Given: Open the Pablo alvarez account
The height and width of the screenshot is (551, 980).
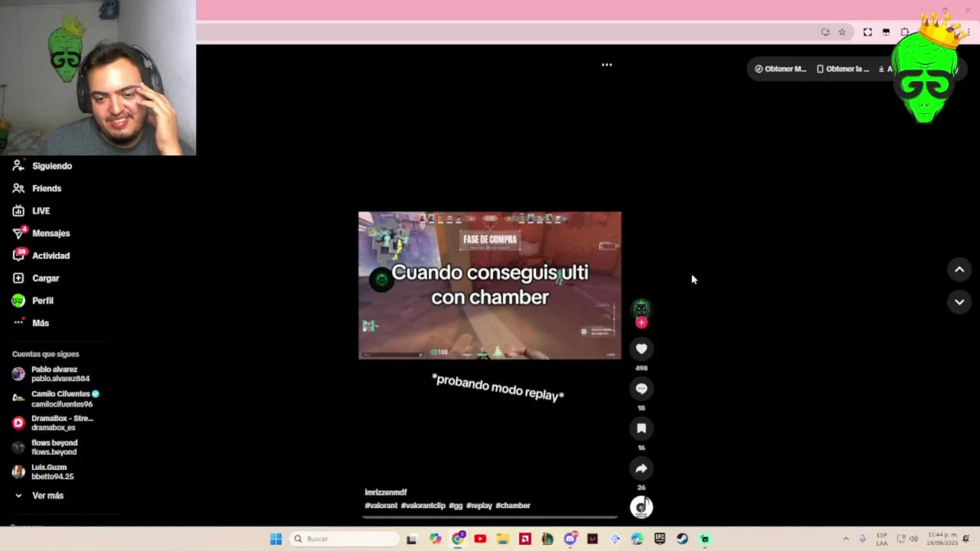Looking at the screenshot, I should 52,374.
